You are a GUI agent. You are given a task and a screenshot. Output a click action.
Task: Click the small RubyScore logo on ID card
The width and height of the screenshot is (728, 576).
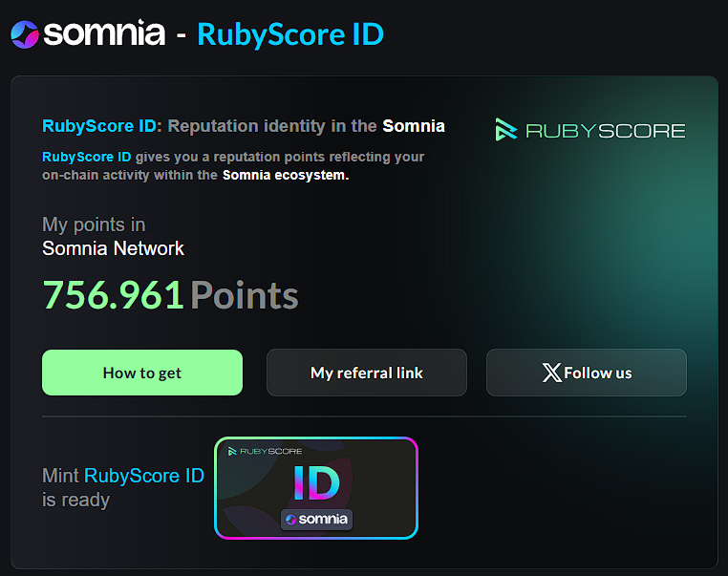265,451
